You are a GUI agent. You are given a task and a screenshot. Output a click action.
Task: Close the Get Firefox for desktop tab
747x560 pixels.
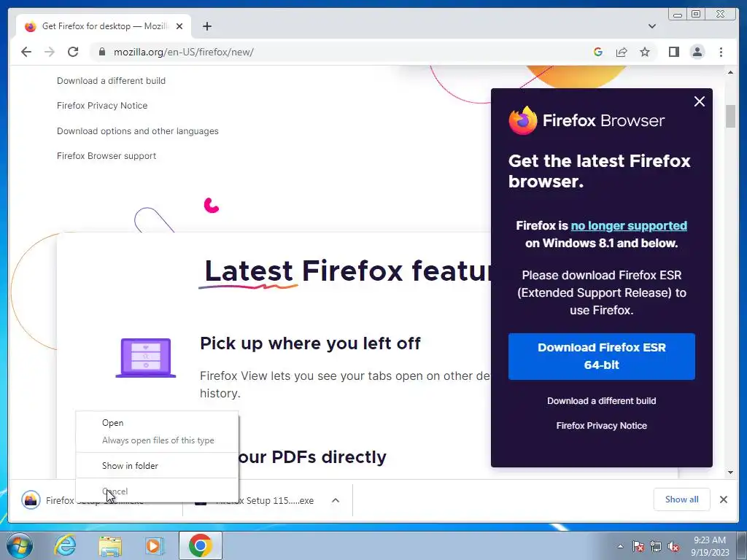[179, 26]
